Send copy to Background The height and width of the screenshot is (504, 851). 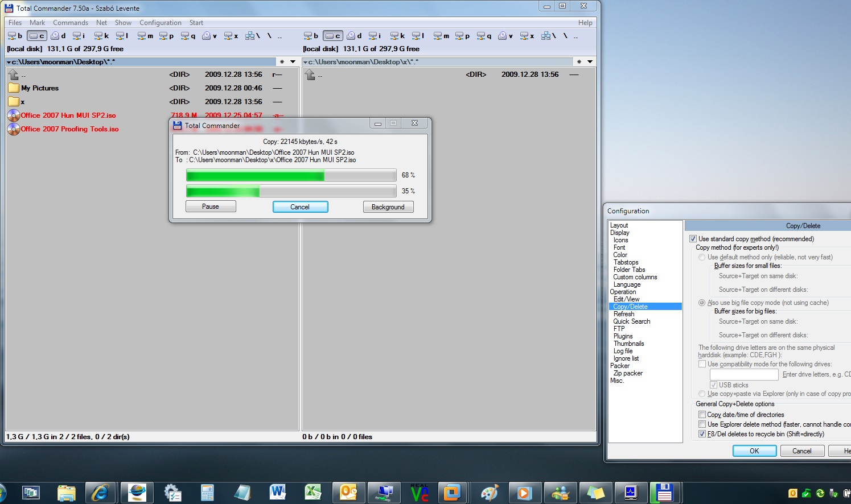tap(388, 207)
